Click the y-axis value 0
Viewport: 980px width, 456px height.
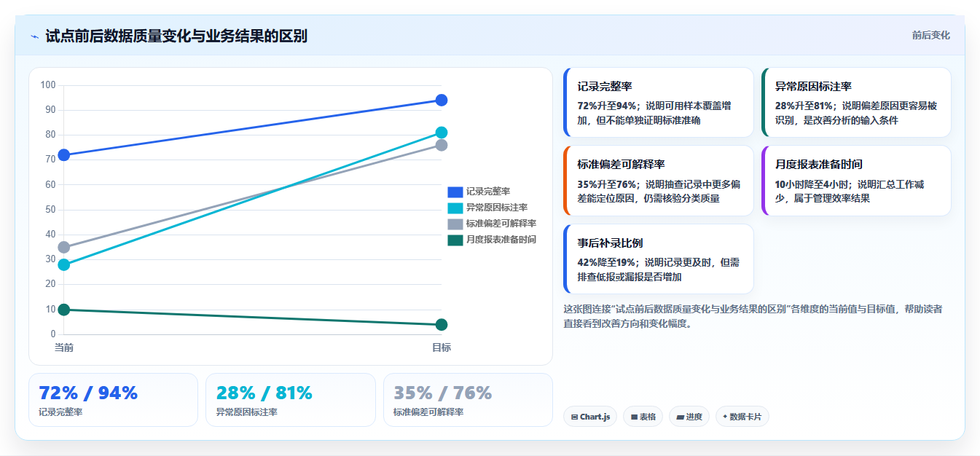point(53,334)
